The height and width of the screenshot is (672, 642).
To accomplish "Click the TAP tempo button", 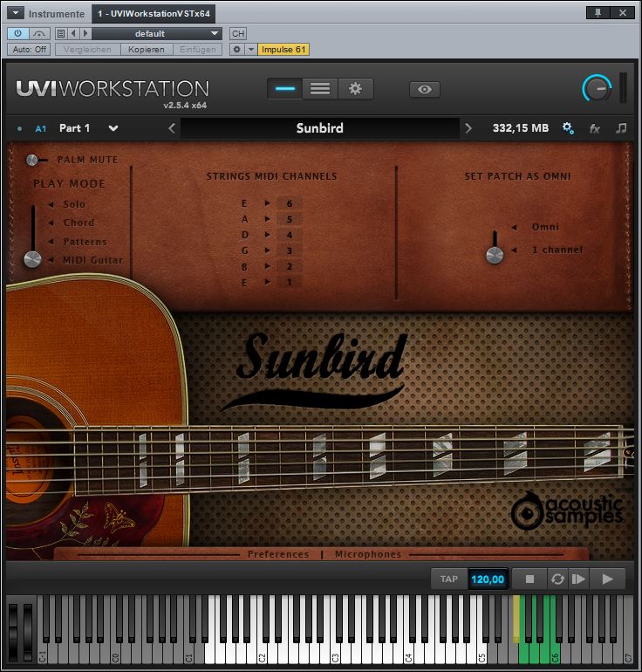I will (449, 579).
